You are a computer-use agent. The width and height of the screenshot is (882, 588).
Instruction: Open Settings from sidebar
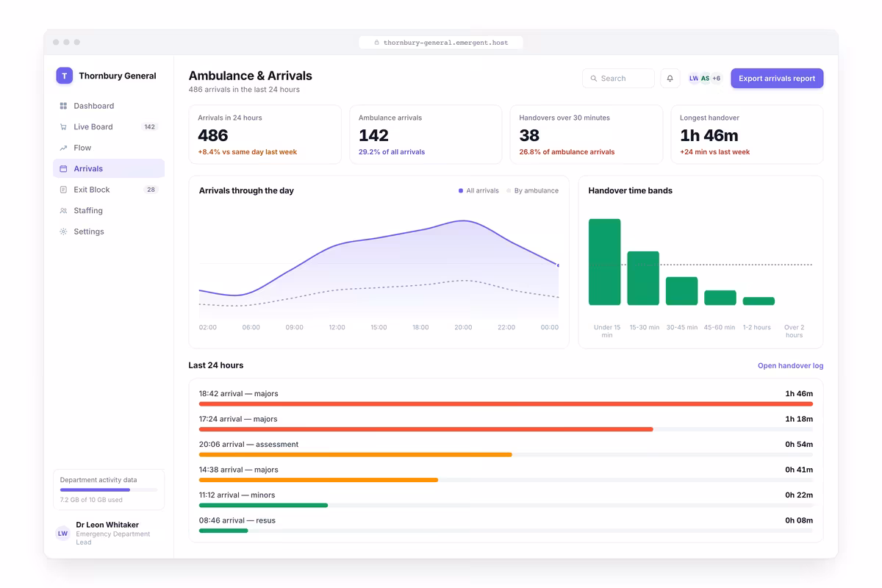tap(109, 232)
